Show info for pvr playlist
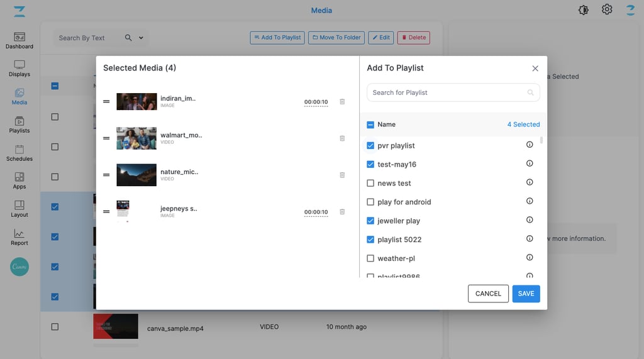This screenshot has height=359, width=644. click(530, 145)
